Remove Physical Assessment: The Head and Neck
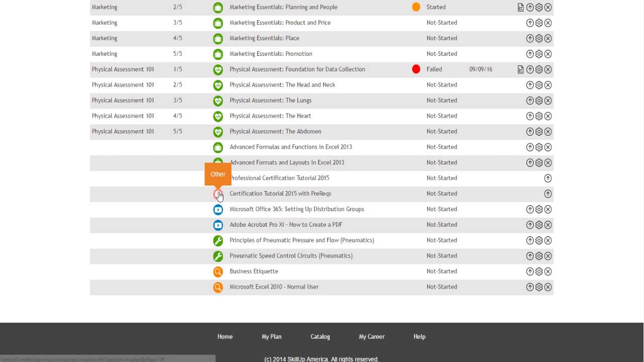This screenshot has height=362, width=644. point(548,85)
